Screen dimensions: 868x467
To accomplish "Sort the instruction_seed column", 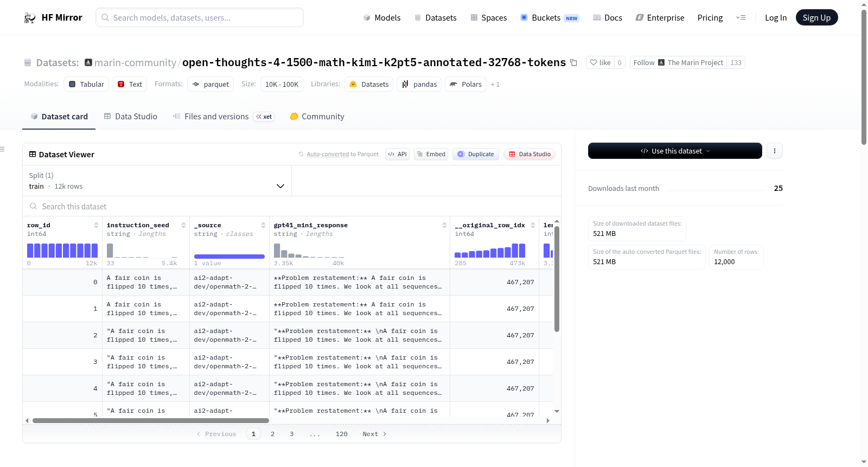I will coord(183,225).
